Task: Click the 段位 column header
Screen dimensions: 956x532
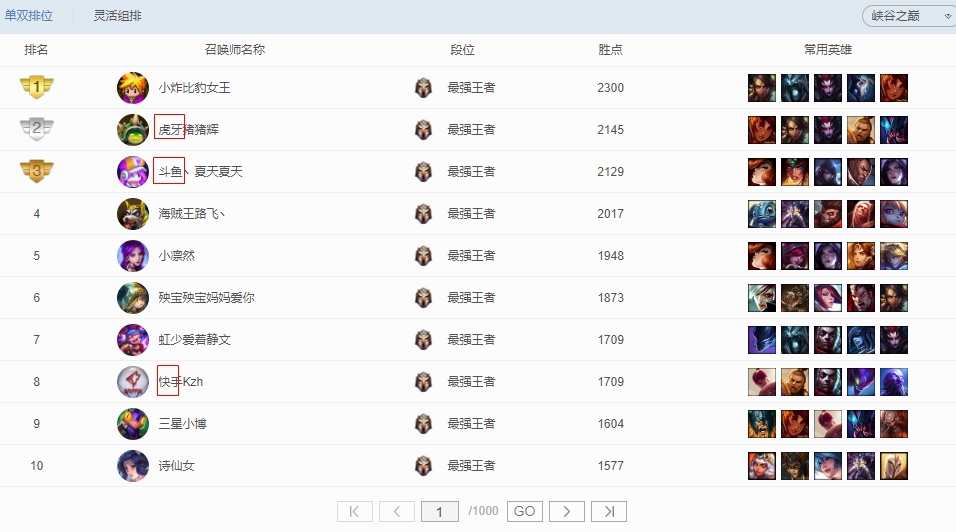Action: point(462,50)
